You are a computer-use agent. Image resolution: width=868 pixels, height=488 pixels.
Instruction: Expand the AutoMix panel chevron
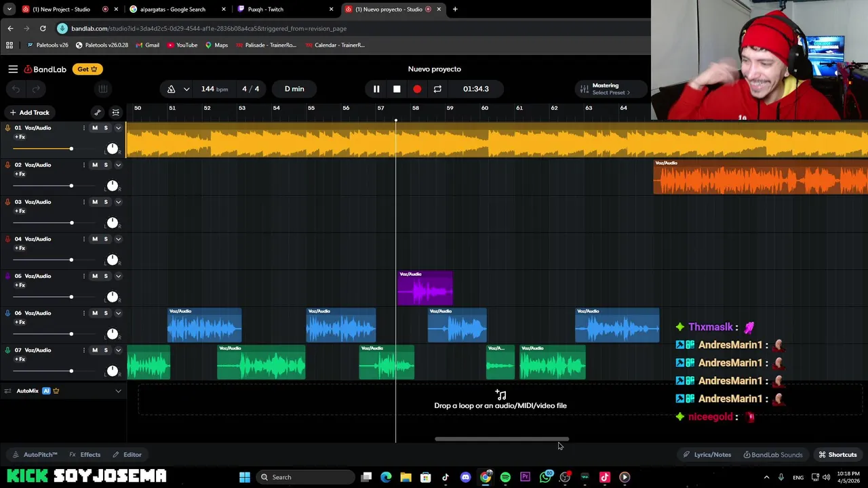[118, 391]
